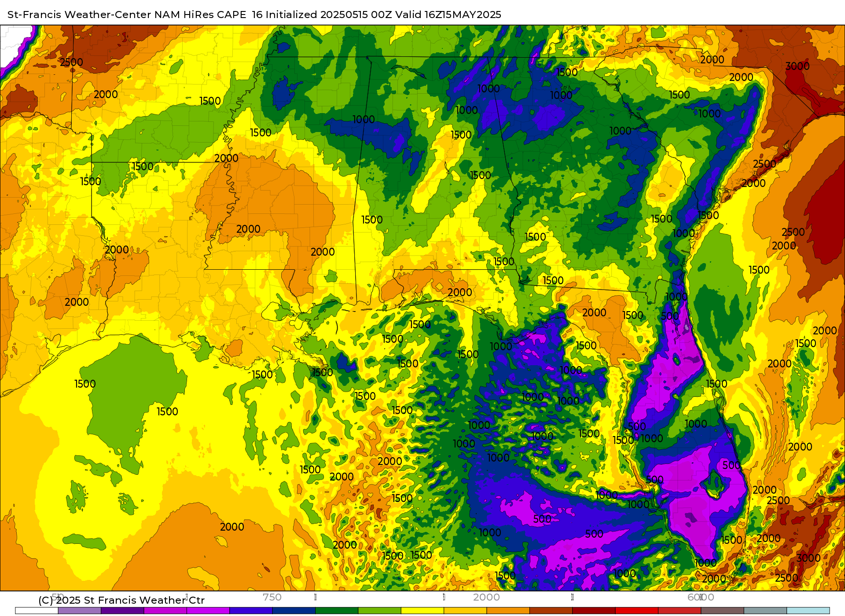This screenshot has width=845, height=616.
Task: Select the dark green legend swatch
Action: pos(337,611)
